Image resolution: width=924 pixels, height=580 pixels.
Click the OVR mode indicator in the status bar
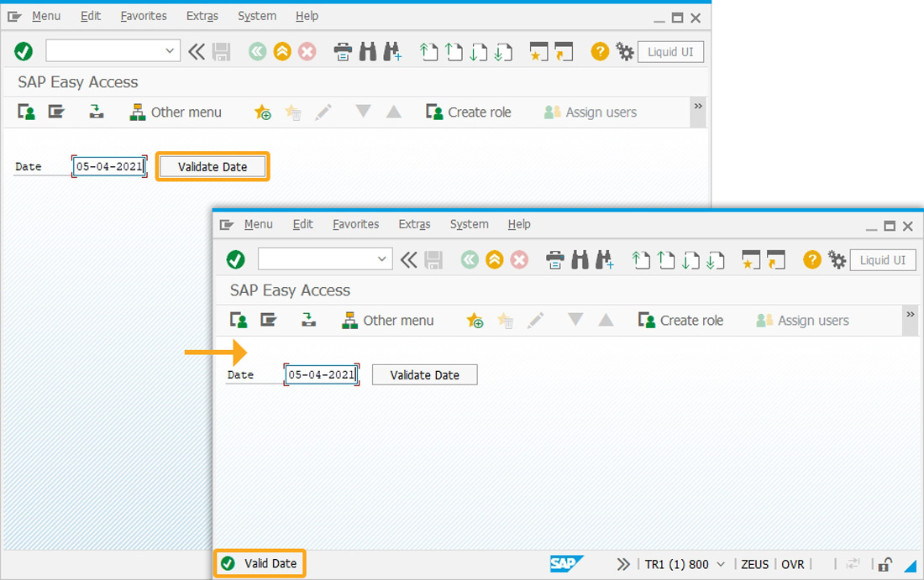(x=793, y=564)
